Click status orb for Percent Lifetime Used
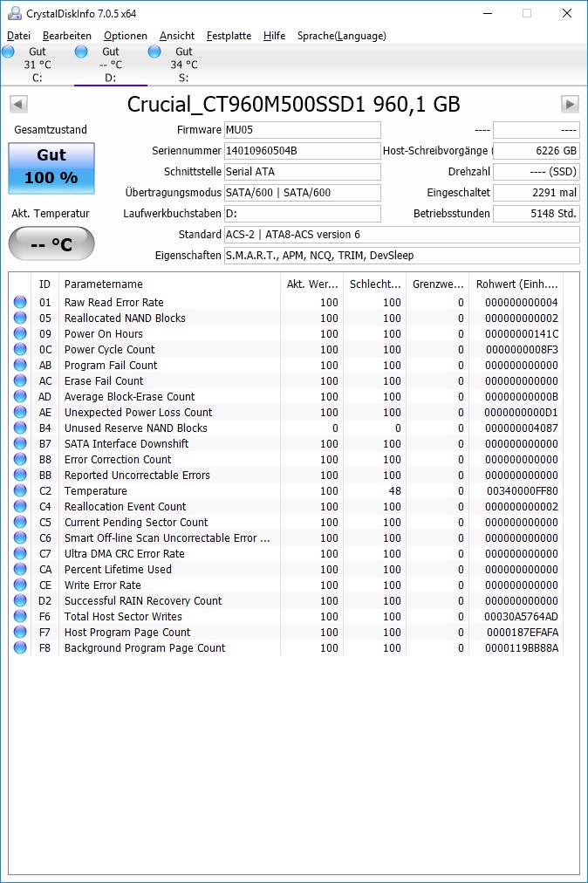The height and width of the screenshot is (883, 588). (x=20, y=570)
